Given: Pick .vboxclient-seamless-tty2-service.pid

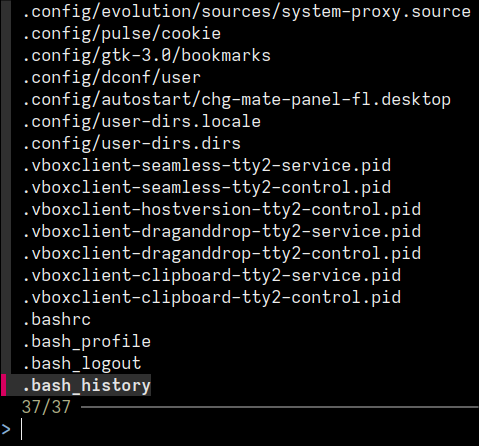Looking at the screenshot, I should click(206, 166).
